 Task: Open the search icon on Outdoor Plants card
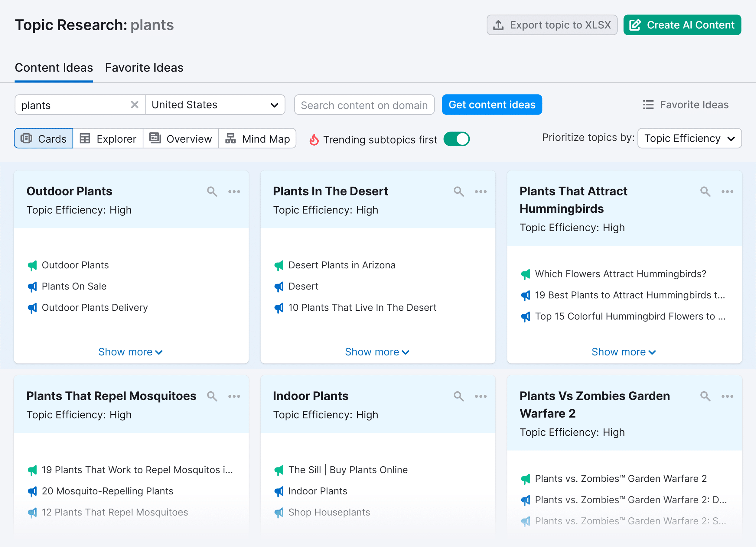click(x=212, y=192)
